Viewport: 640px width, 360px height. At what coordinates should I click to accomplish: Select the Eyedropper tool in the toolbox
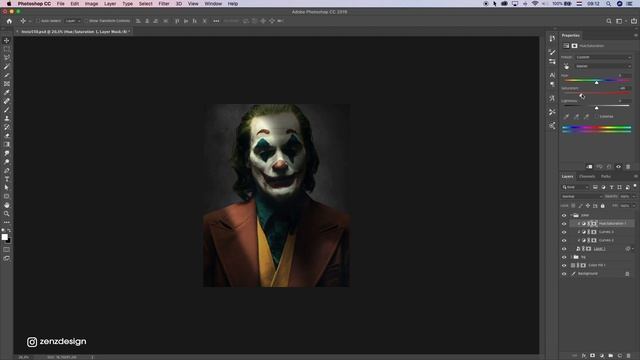(x=7, y=92)
